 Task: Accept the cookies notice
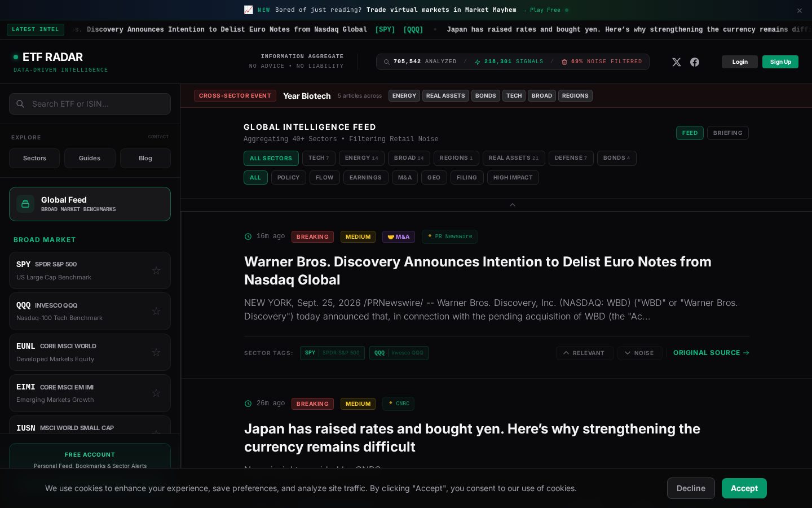click(744, 488)
